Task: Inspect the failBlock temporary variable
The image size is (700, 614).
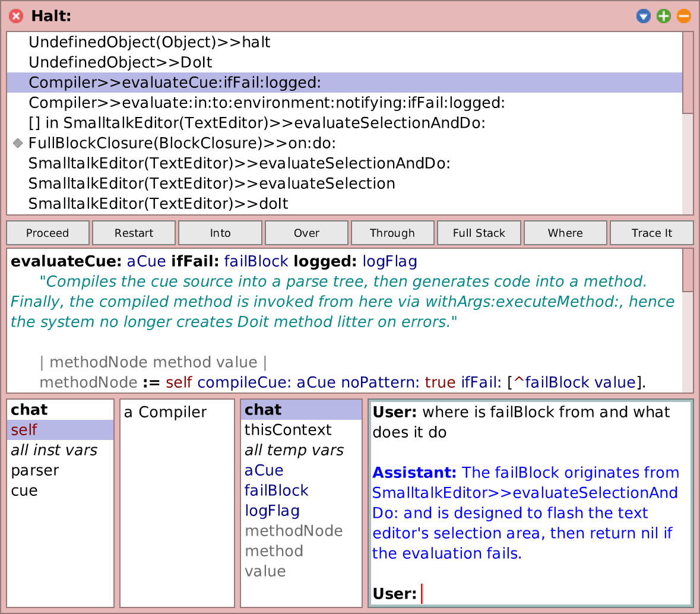Action: [276, 490]
